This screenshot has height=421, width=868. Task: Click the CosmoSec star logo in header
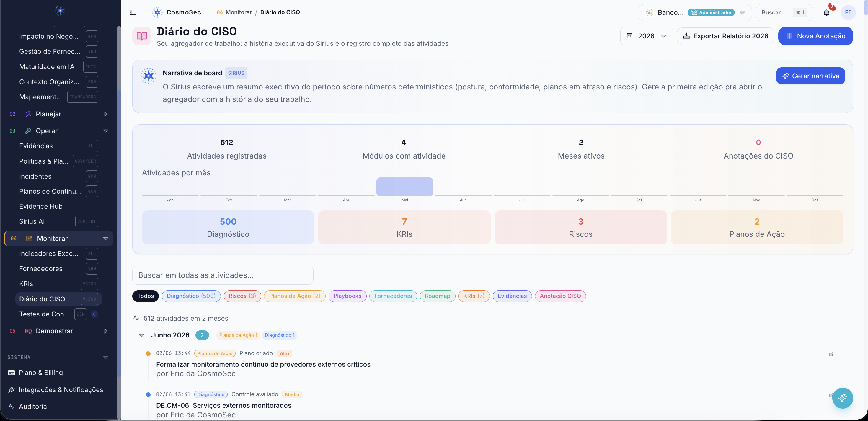[x=157, y=12]
